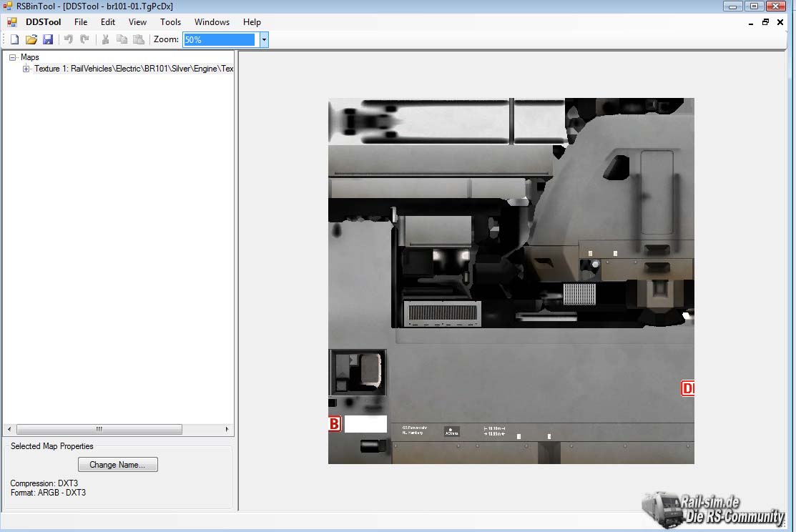Open the Tools menu

click(170, 22)
